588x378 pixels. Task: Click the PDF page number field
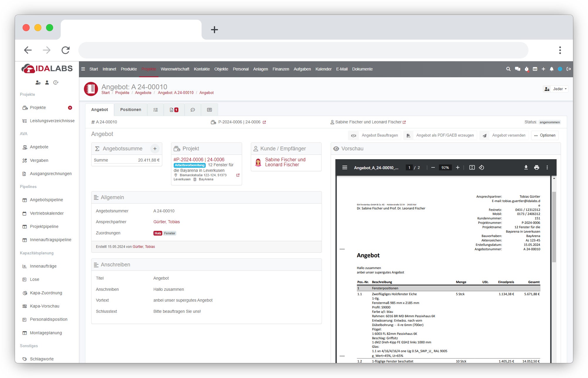click(x=409, y=167)
